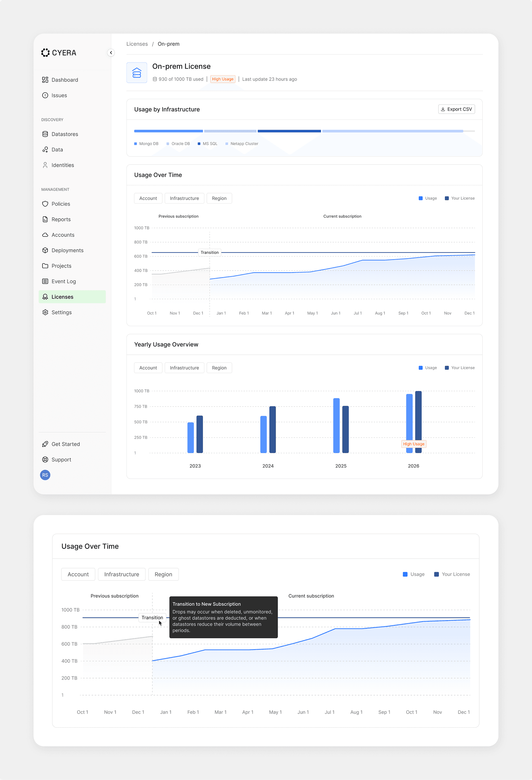
Task: Open the RS user avatar
Action: tap(45, 475)
